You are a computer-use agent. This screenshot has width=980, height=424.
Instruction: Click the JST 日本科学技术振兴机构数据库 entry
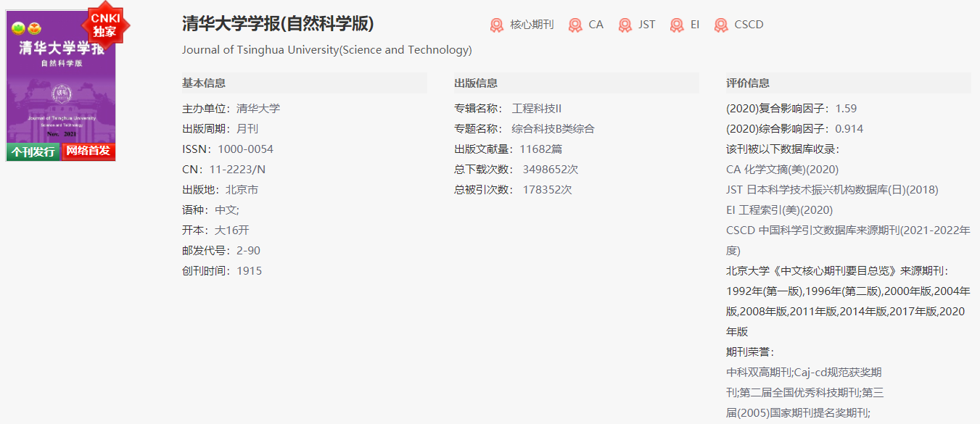pos(832,190)
